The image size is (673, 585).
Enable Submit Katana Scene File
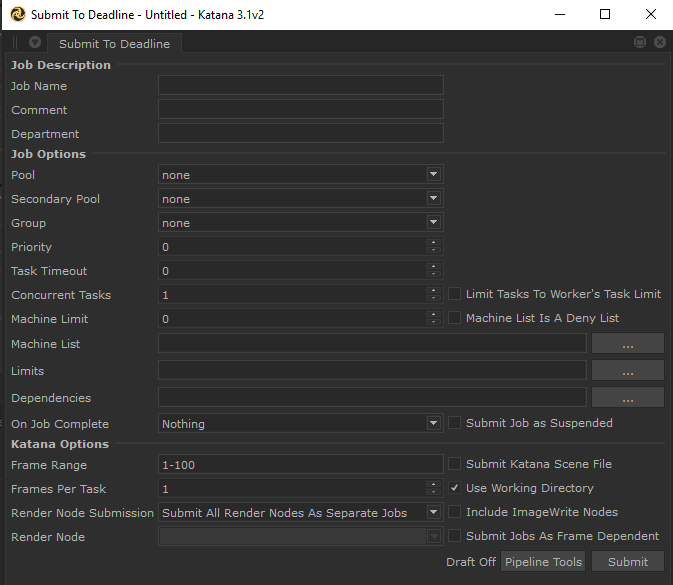click(454, 464)
